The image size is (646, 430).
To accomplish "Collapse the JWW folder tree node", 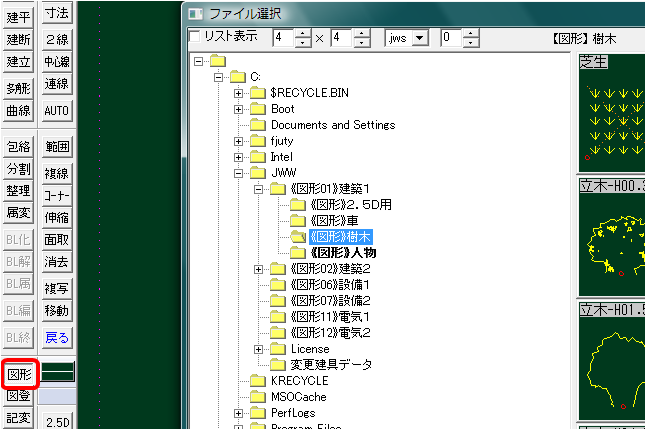I will click(239, 173).
